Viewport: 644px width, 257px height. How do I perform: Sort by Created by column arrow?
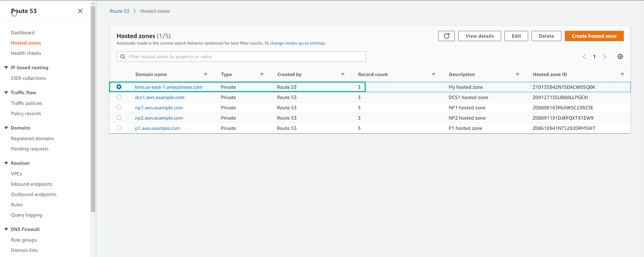click(x=343, y=74)
